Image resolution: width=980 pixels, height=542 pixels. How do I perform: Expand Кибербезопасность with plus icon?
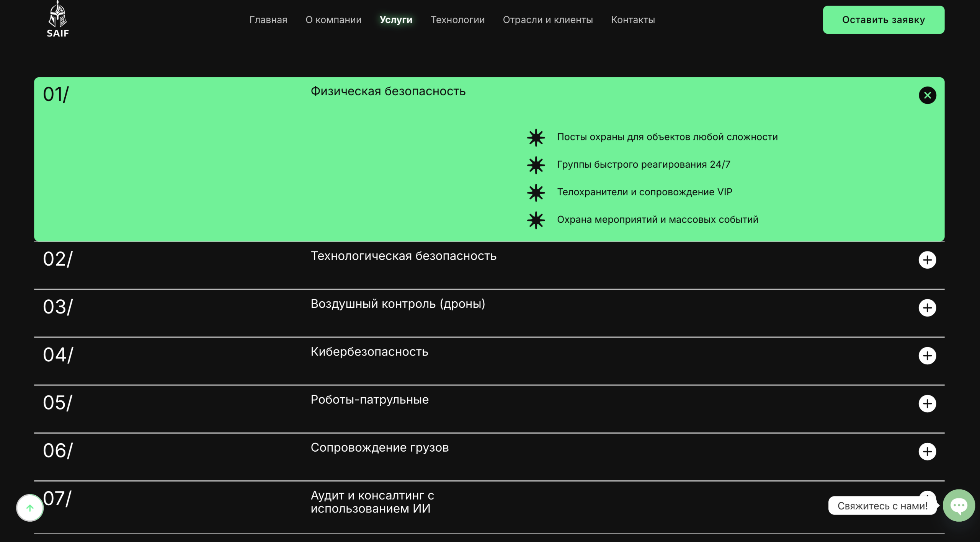pos(927,356)
